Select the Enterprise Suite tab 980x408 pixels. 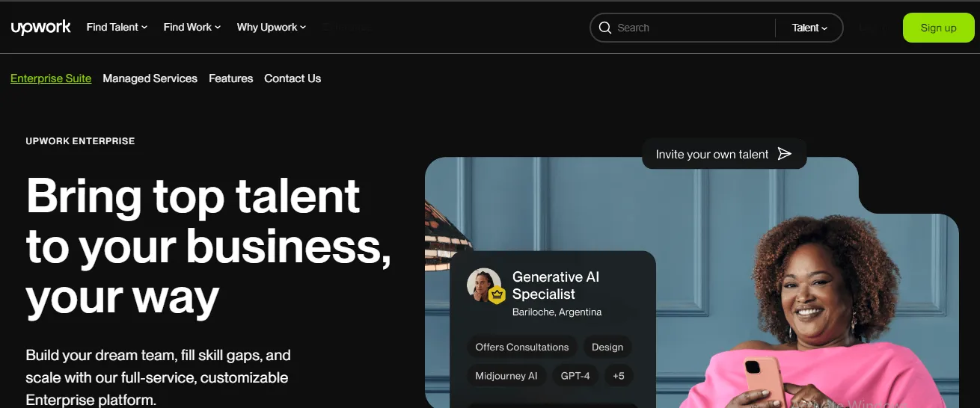pos(51,78)
